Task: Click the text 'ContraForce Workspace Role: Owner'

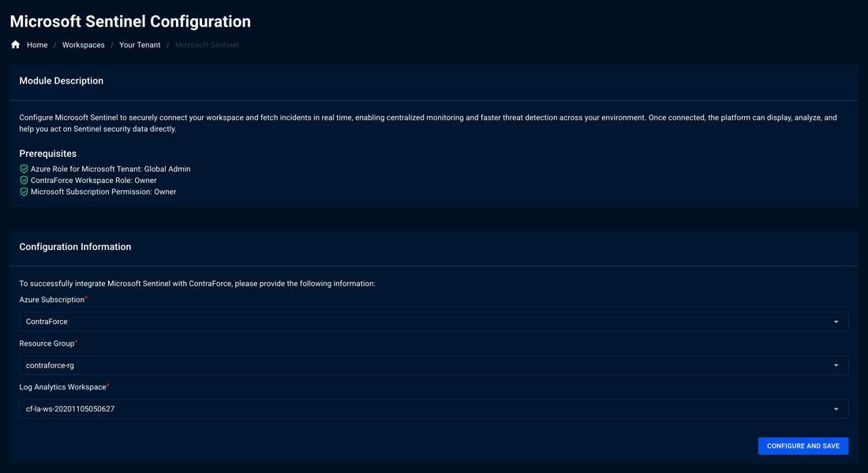Action: pyautogui.click(x=94, y=181)
